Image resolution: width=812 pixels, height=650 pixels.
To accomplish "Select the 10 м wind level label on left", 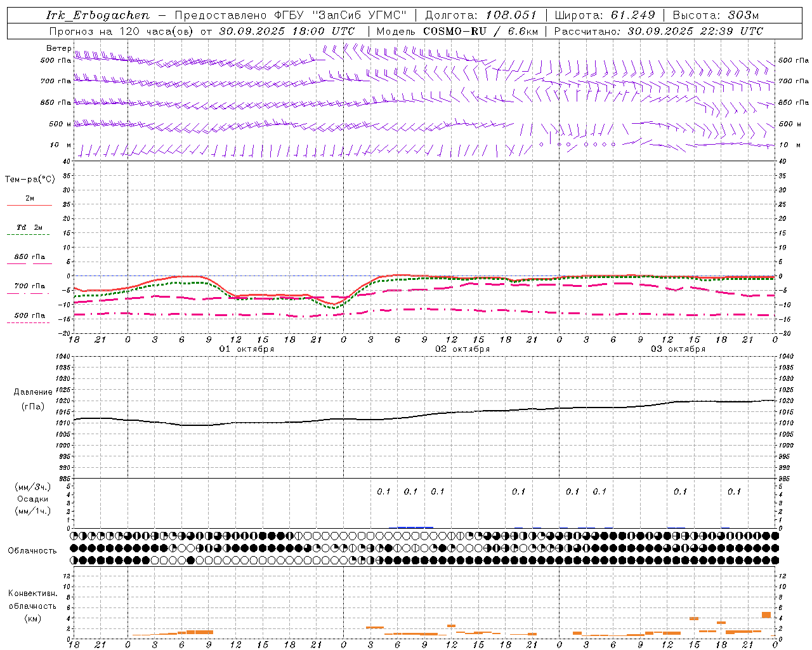I will coord(60,145).
